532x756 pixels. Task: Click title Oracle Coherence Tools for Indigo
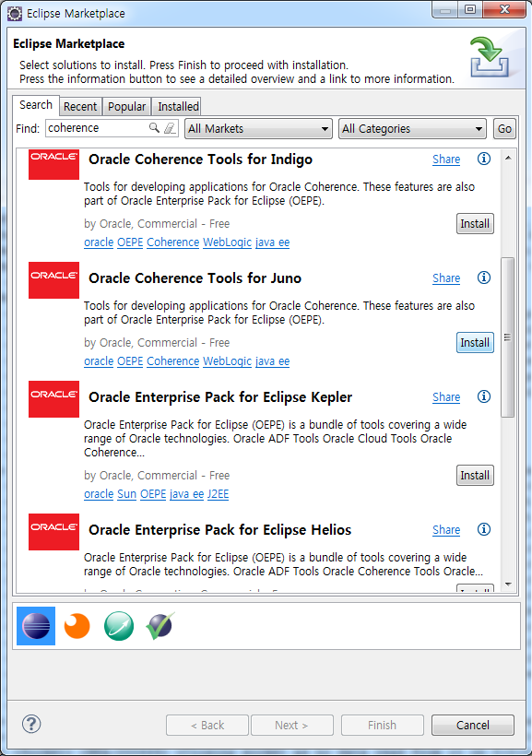click(x=201, y=159)
